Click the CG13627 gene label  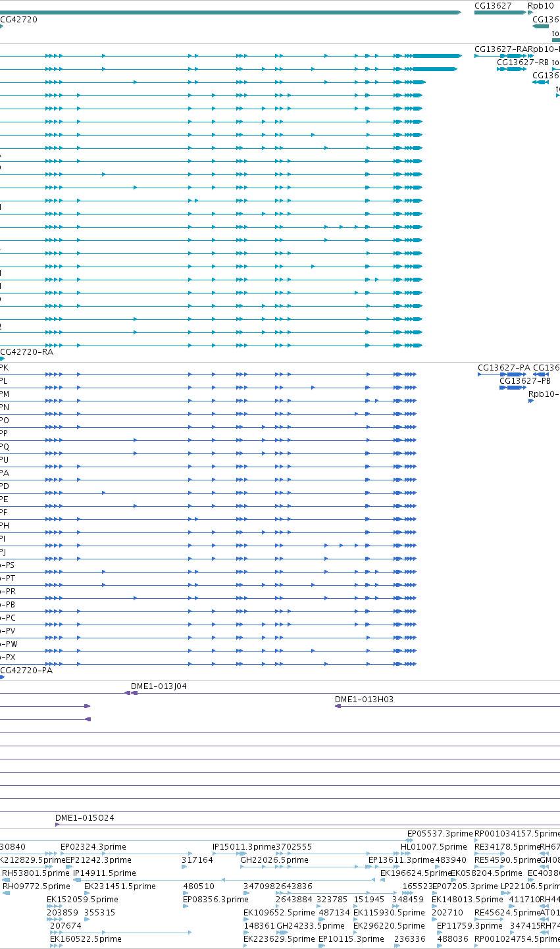click(x=493, y=6)
